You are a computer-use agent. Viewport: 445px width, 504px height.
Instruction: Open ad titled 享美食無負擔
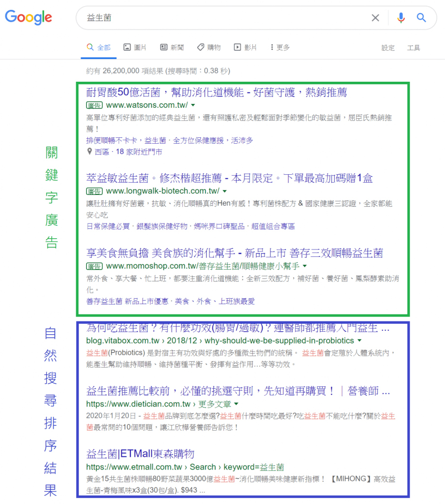[235, 253]
